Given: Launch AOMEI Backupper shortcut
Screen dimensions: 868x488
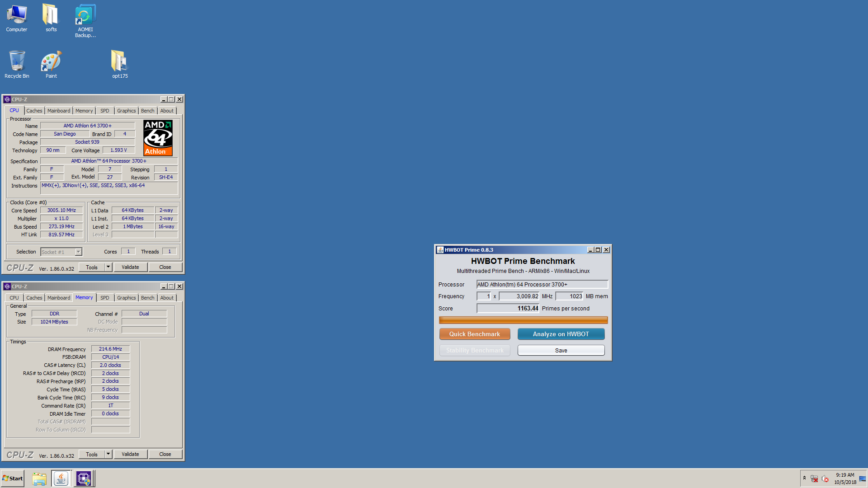Looking at the screenshot, I should click(85, 21).
